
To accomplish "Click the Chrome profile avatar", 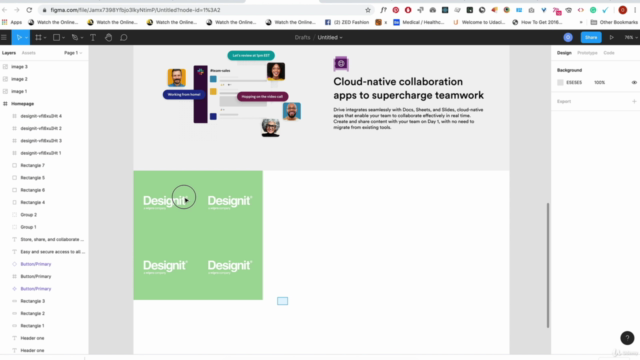I will click(622, 10).
